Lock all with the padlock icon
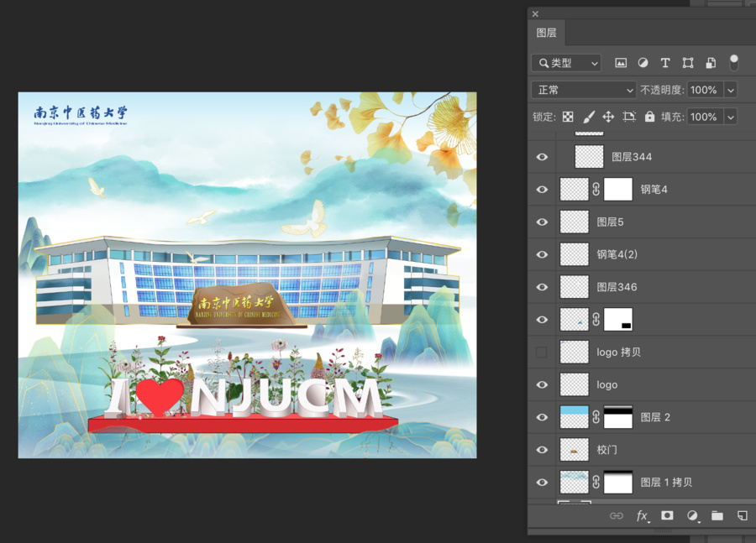Viewport: 756px width, 543px height. pyautogui.click(x=650, y=117)
